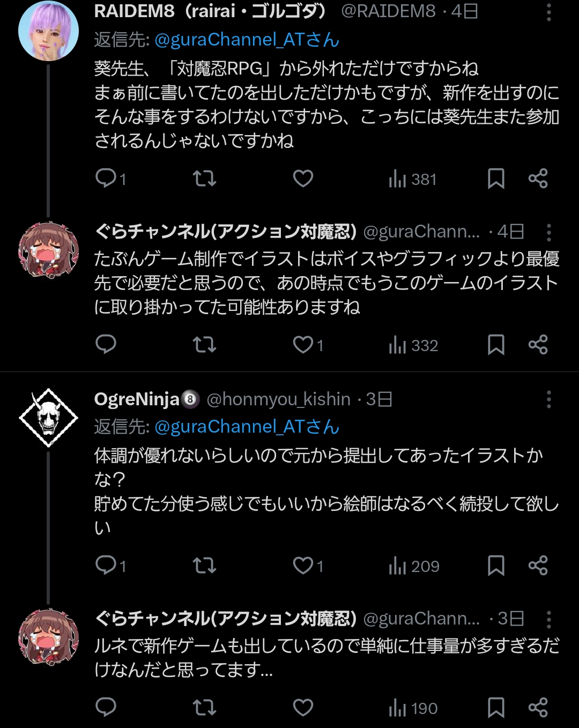Like the reply with 332 views
The image size is (579, 728).
click(303, 345)
